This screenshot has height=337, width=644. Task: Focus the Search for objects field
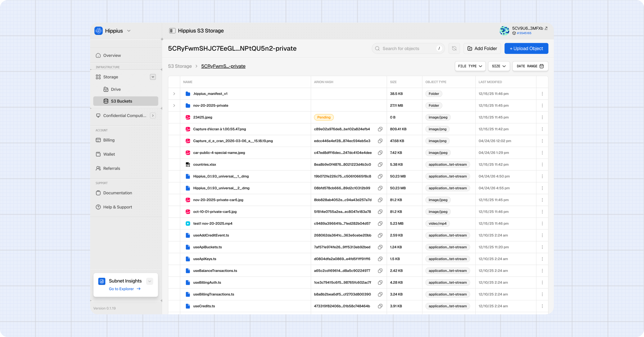(x=408, y=48)
